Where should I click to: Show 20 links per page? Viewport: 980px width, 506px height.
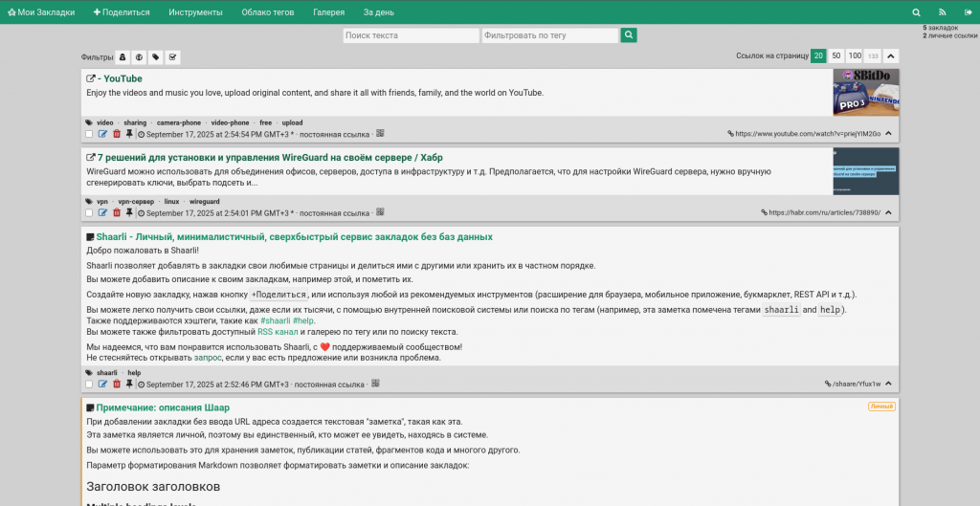click(x=818, y=56)
